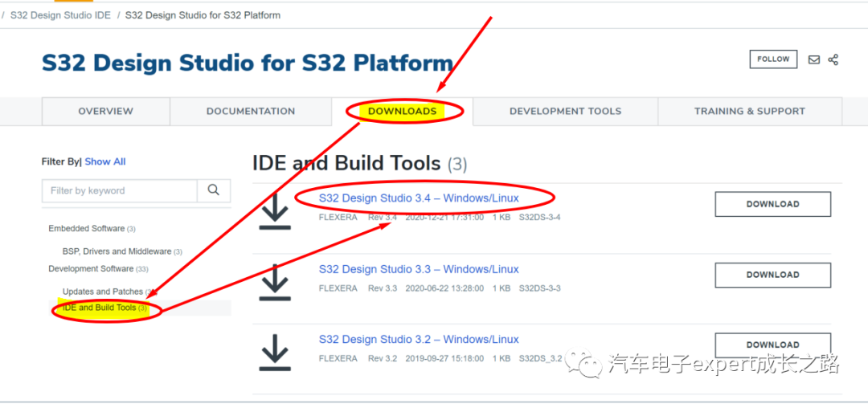
Task: Open S32 Design Studio 3.4 – Windows/Linux link
Action: pos(419,198)
